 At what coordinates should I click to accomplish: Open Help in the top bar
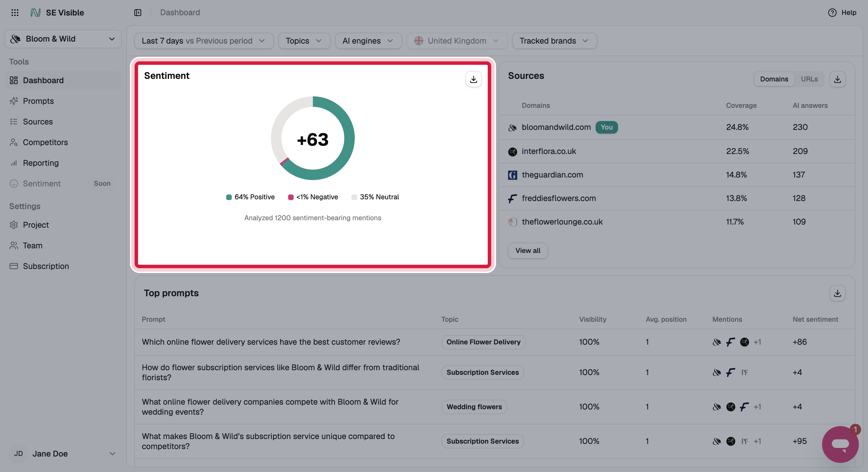pos(842,12)
